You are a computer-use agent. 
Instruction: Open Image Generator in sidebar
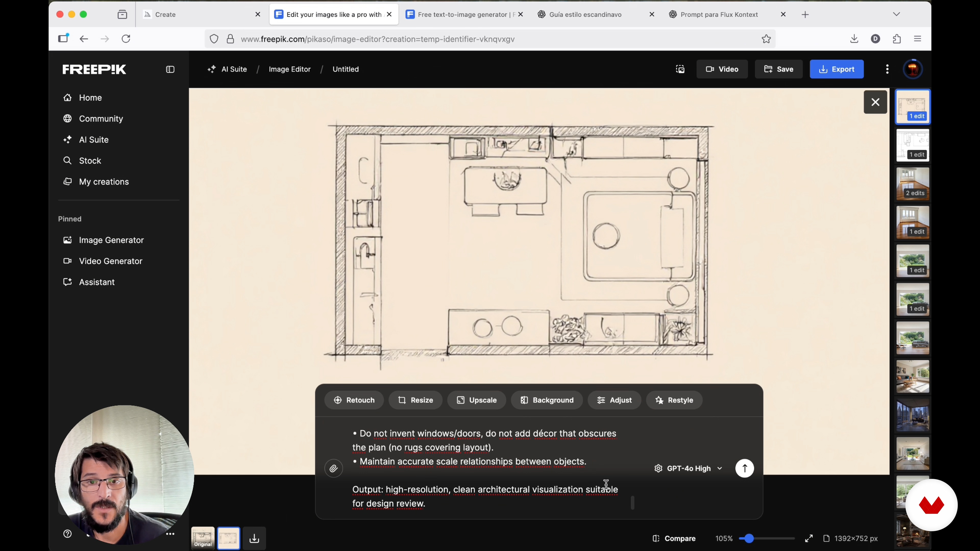pos(111,240)
